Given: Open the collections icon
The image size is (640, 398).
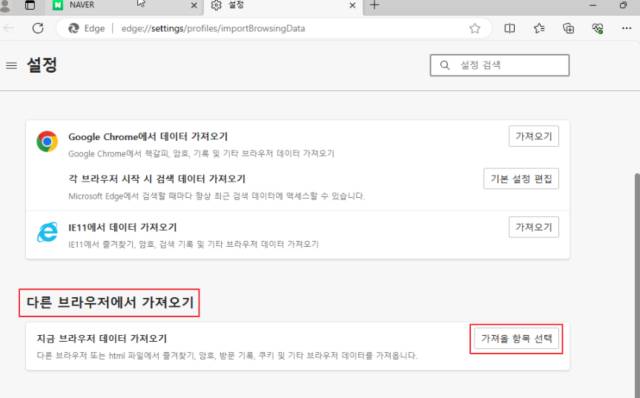Looking at the screenshot, I should click(568, 28).
